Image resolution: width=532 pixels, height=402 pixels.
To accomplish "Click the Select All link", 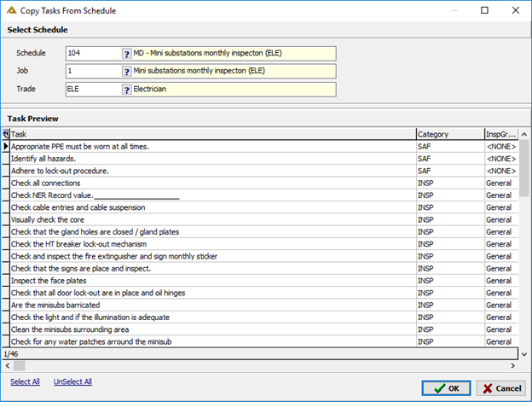I will coord(25,382).
